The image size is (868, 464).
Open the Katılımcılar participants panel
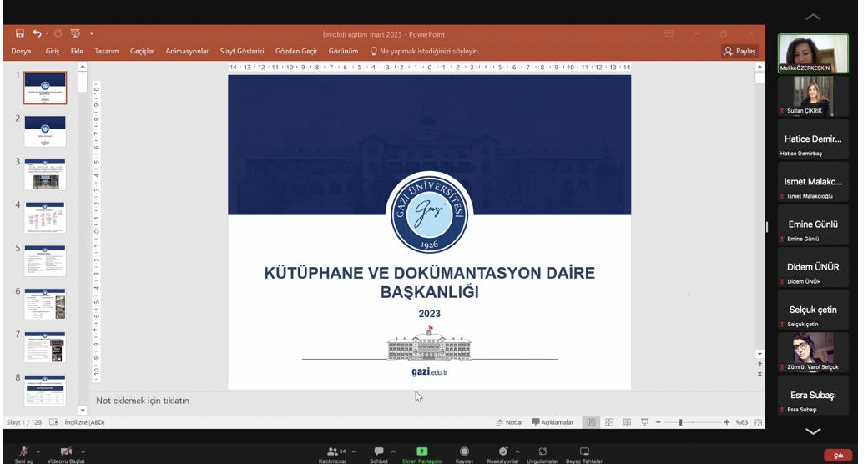click(333, 455)
